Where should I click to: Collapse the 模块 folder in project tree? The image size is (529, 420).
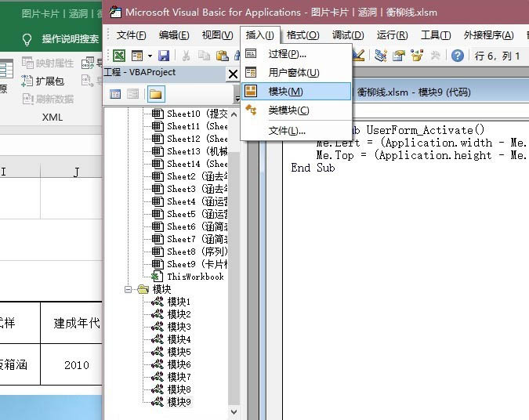pyautogui.click(x=128, y=289)
